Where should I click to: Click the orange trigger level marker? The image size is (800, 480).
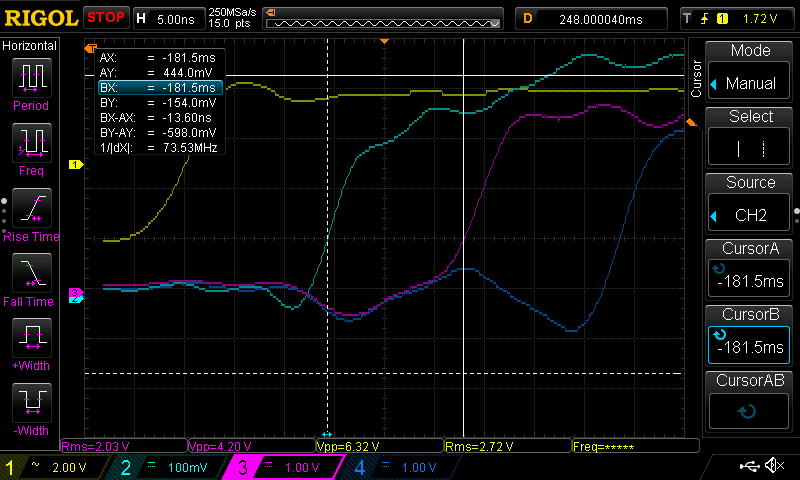[x=691, y=122]
